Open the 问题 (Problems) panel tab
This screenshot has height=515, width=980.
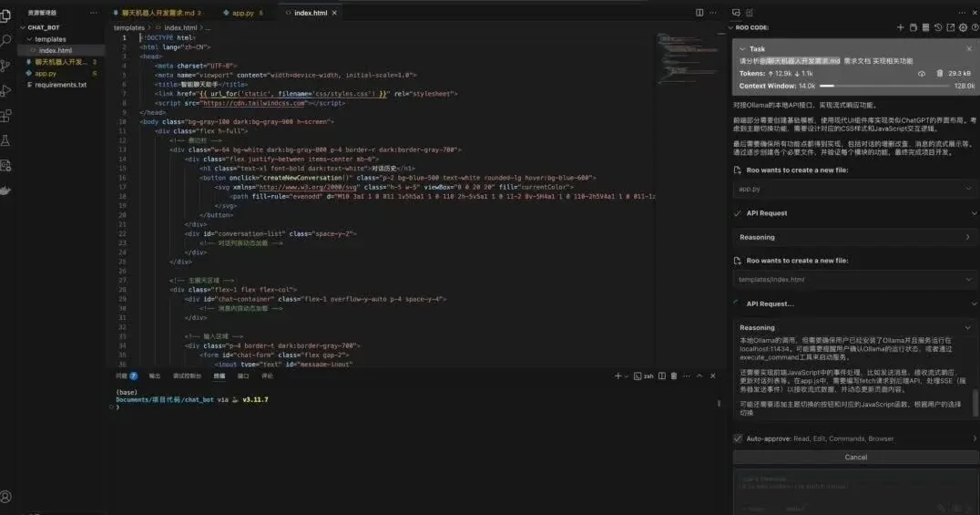point(126,376)
